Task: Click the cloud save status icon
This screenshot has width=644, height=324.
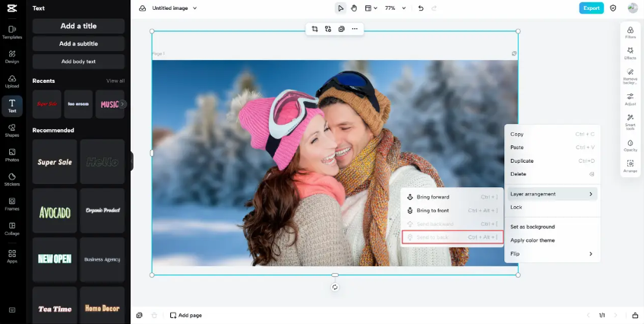Action: tap(143, 8)
